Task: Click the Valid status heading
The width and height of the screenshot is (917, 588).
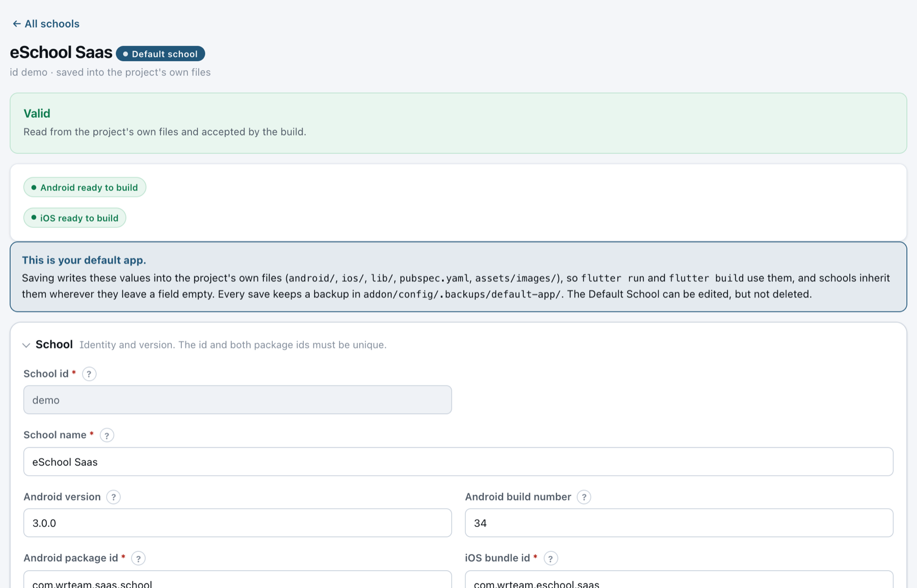Action: (x=37, y=113)
